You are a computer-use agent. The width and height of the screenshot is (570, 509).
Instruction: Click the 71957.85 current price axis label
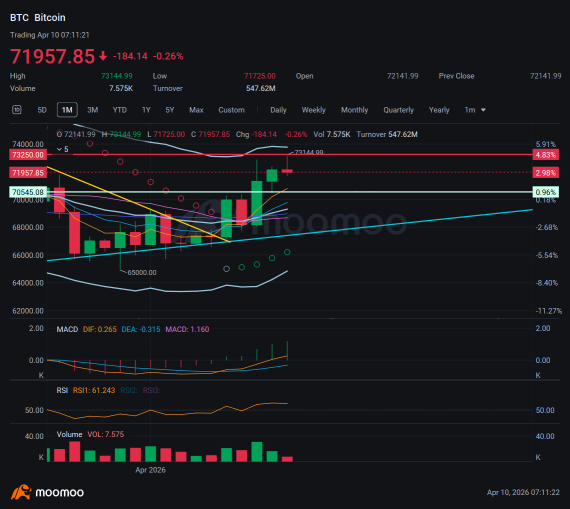click(x=28, y=173)
